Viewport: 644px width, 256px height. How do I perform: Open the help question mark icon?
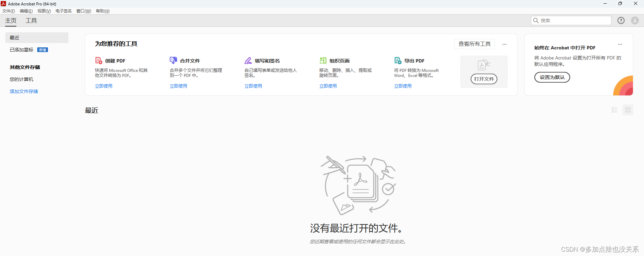[621, 20]
